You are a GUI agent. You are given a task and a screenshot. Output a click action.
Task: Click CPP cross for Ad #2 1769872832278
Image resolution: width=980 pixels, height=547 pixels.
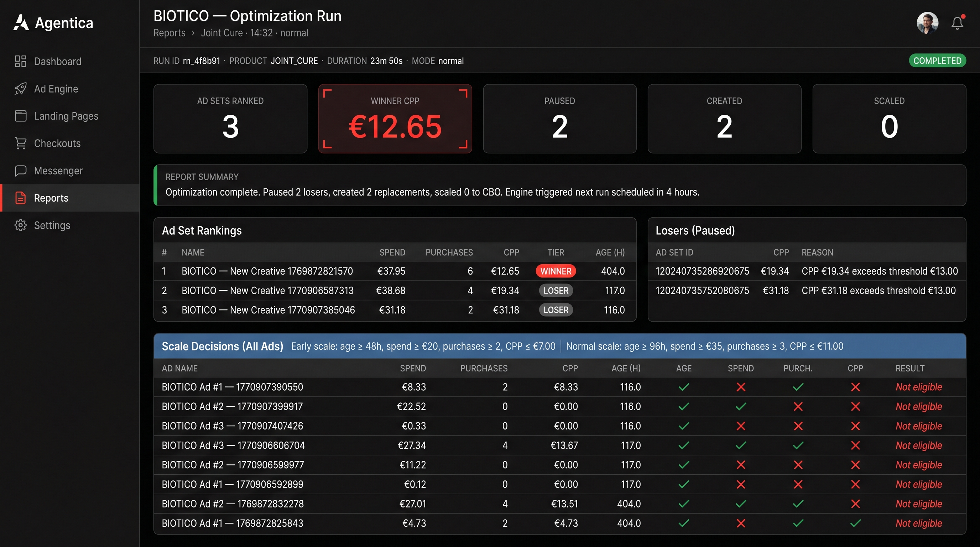click(855, 504)
